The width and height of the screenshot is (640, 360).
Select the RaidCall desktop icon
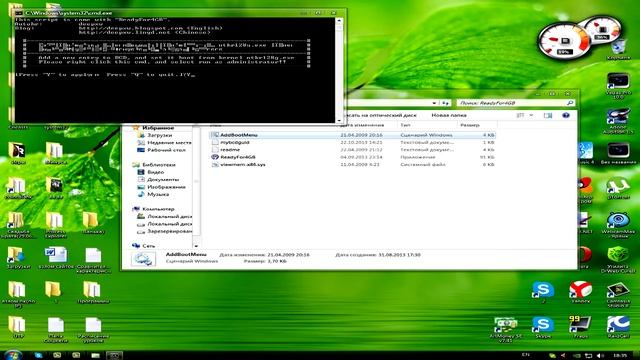pyautogui.click(x=618, y=327)
